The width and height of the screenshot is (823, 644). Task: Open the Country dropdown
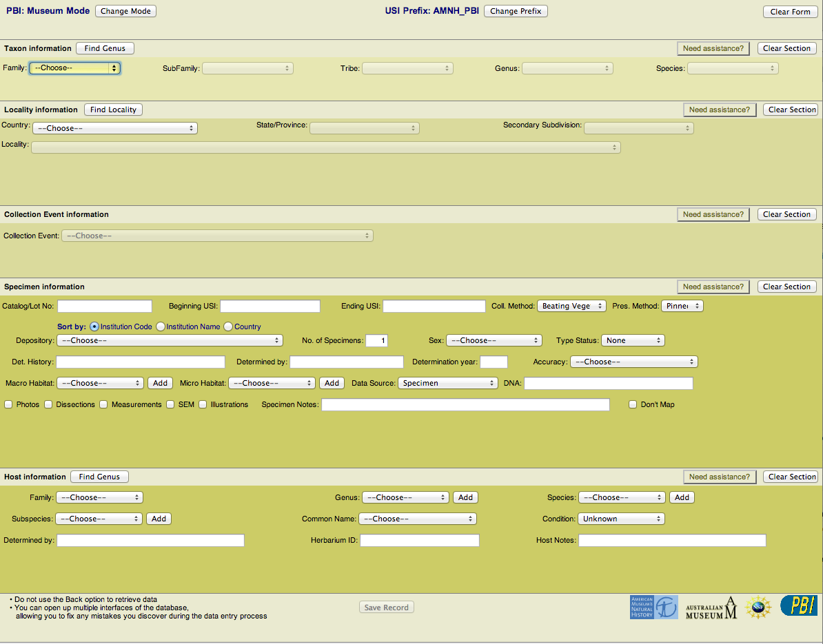coord(114,127)
